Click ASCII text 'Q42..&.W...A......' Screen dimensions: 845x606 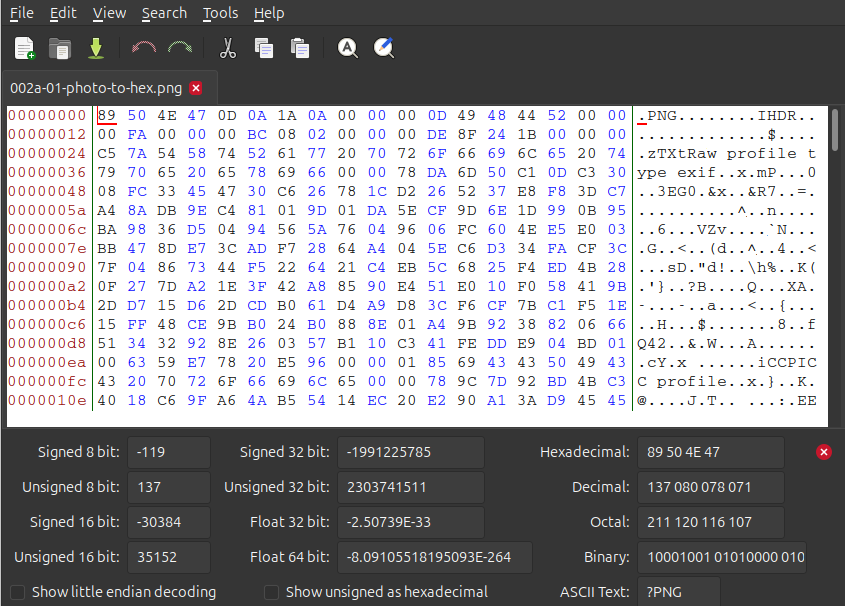point(726,344)
